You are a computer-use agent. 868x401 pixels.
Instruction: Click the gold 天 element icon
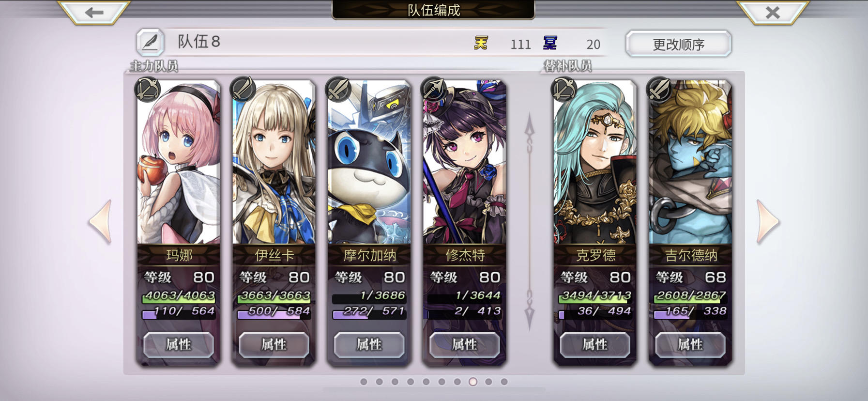click(481, 44)
